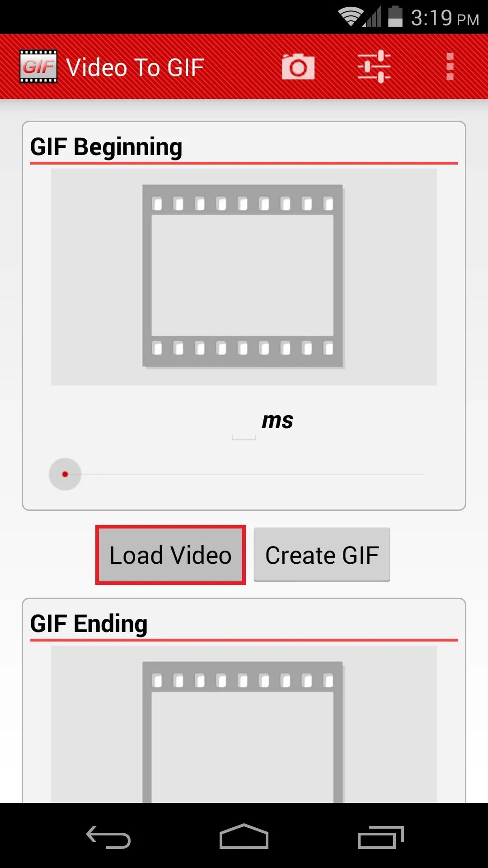
Task: Click the Load Video button
Action: click(170, 555)
